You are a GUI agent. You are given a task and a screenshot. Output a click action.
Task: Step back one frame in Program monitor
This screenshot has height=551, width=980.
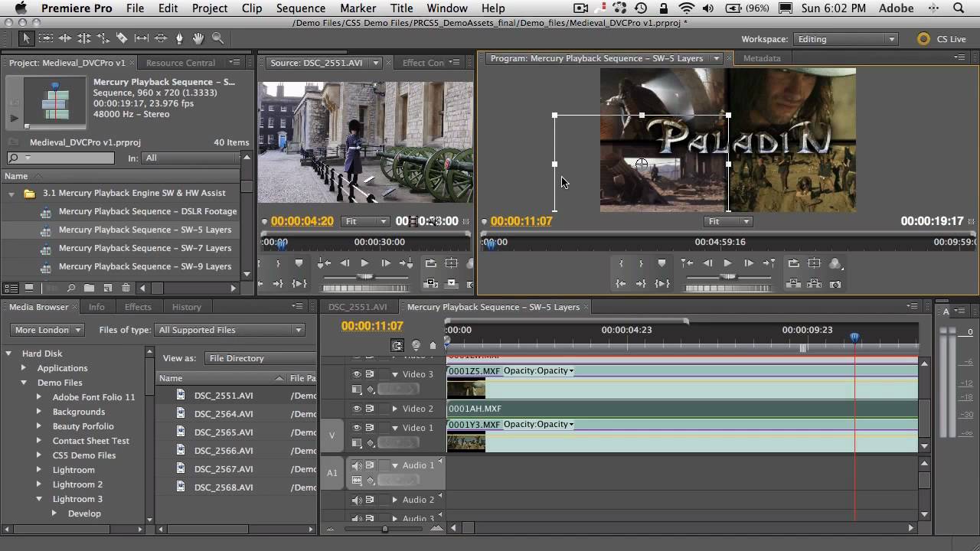[707, 262]
